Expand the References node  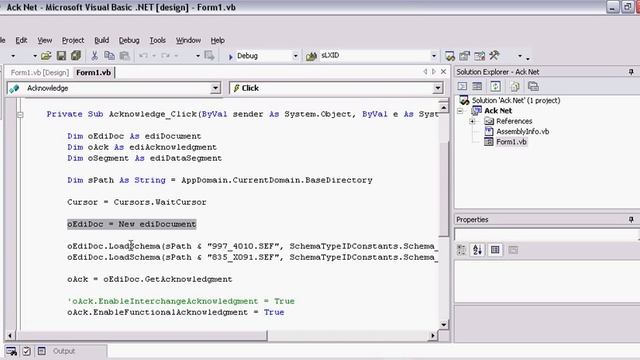(x=472, y=121)
